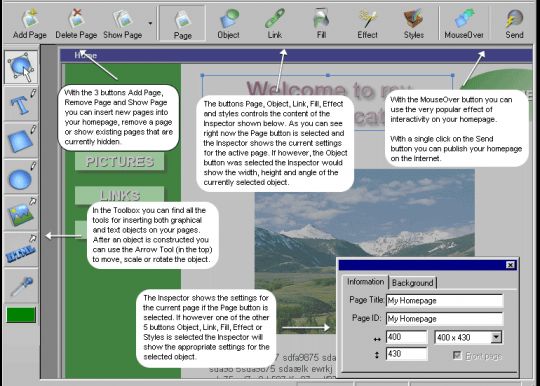The height and width of the screenshot is (386, 540).
Task: Select the Styles inspector button
Action: (x=414, y=23)
